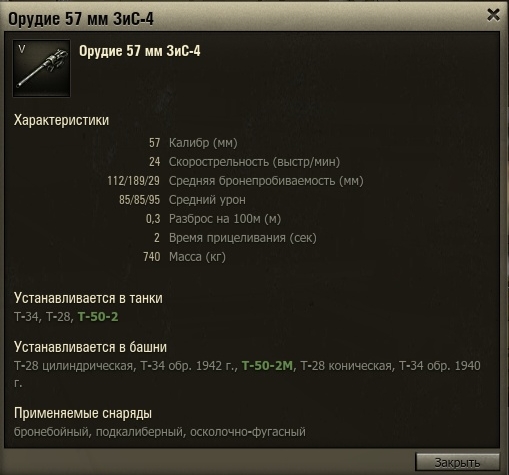Click the tier V badge on gun icon
Image resolution: width=509 pixels, height=475 pixels.
click(22, 50)
